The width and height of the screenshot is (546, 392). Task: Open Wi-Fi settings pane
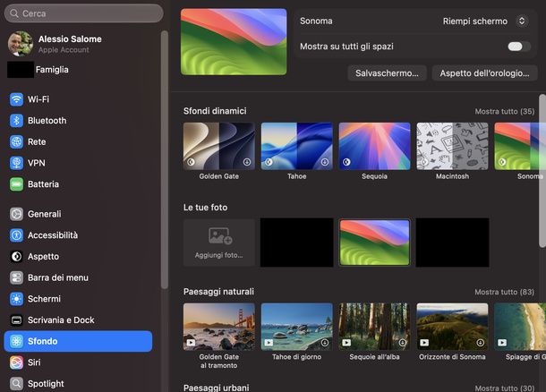click(x=78, y=99)
